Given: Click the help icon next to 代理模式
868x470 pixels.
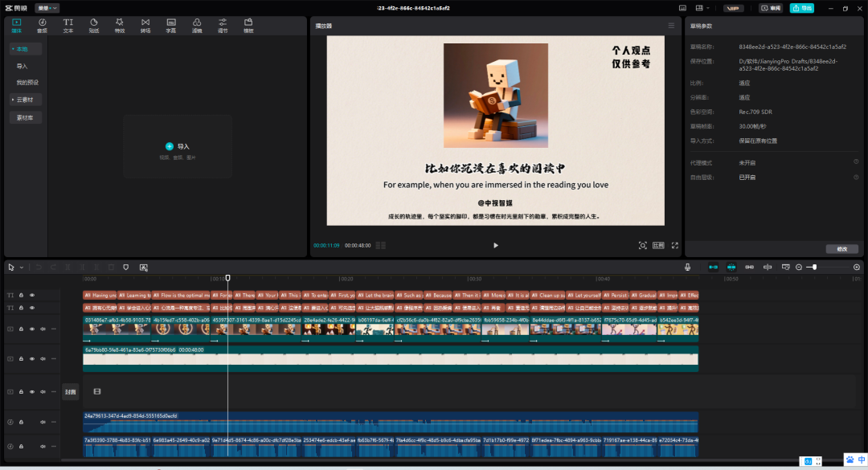Looking at the screenshot, I should (856, 162).
